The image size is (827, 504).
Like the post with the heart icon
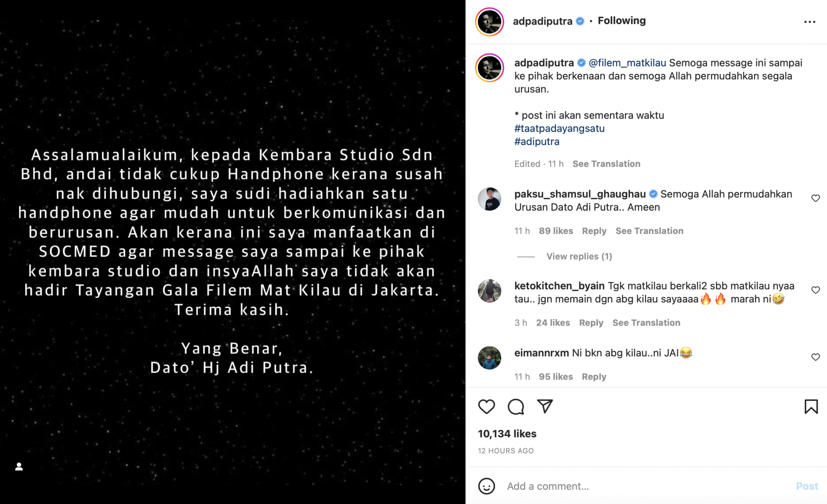486,406
